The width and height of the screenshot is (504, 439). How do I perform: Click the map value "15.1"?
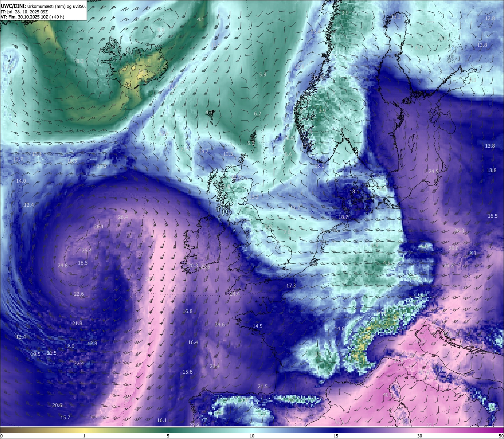point(319,166)
